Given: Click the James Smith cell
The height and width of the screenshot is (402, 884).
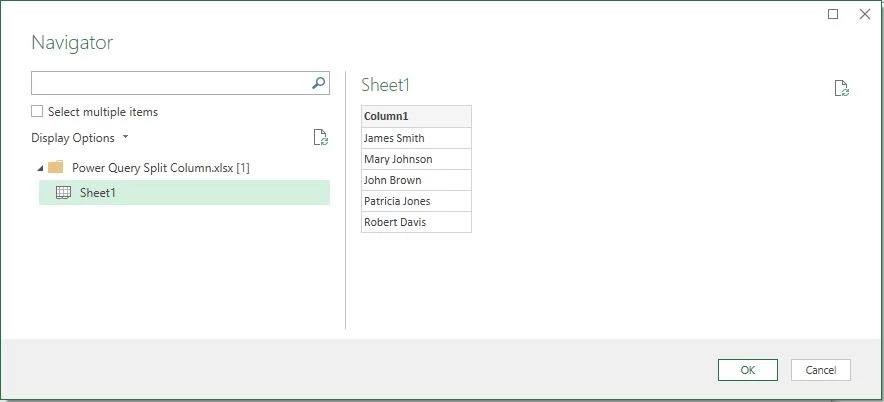Looking at the screenshot, I should pyautogui.click(x=416, y=138).
